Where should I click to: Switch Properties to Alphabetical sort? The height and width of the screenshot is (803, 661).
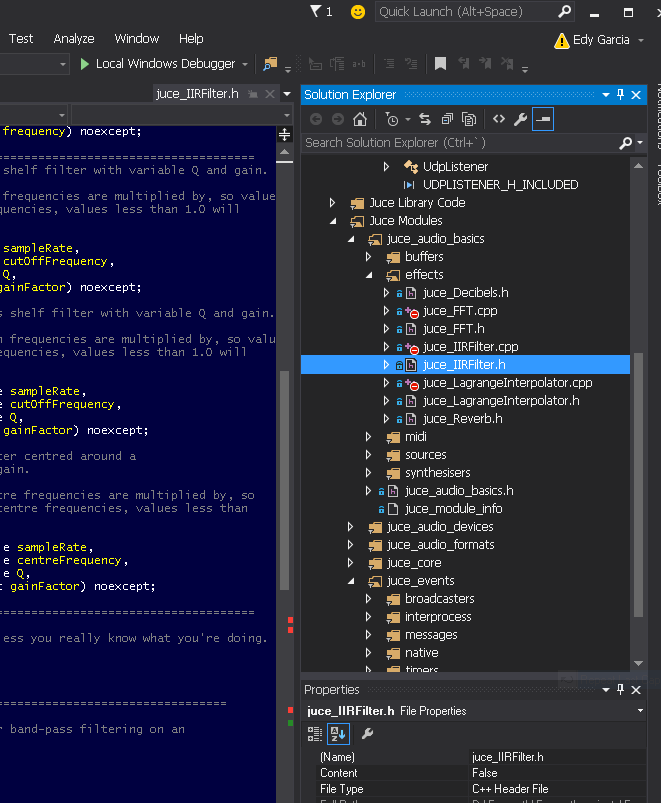[x=338, y=734]
